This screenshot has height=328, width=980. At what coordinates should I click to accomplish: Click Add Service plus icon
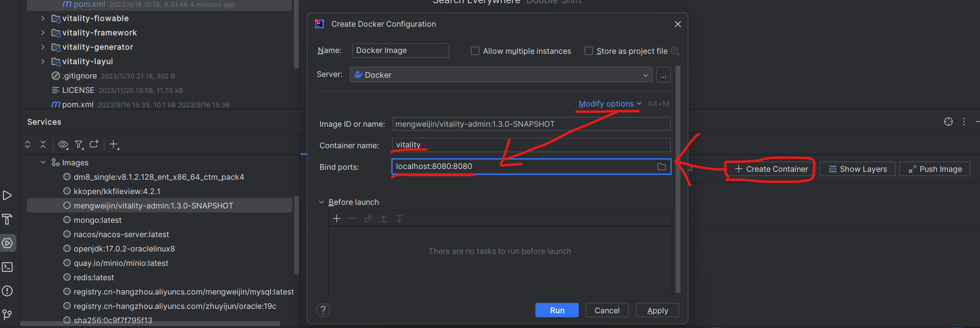(114, 144)
